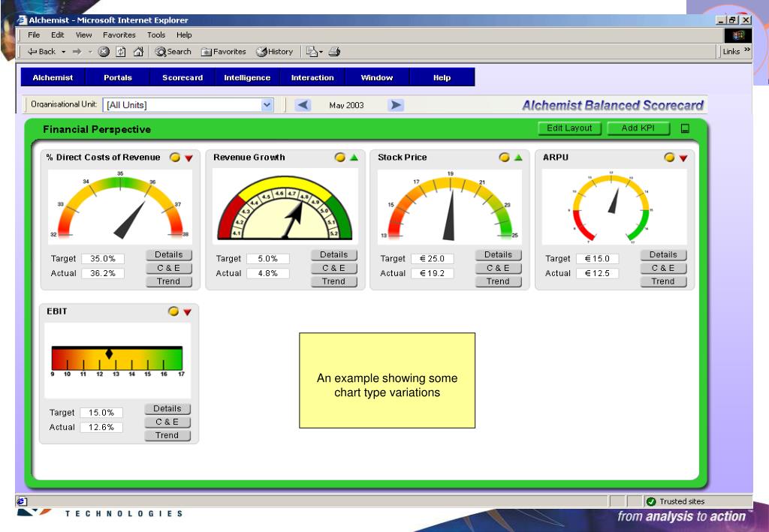
Task: Click yellow status light on Revenue Growth
Action: tap(340, 158)
